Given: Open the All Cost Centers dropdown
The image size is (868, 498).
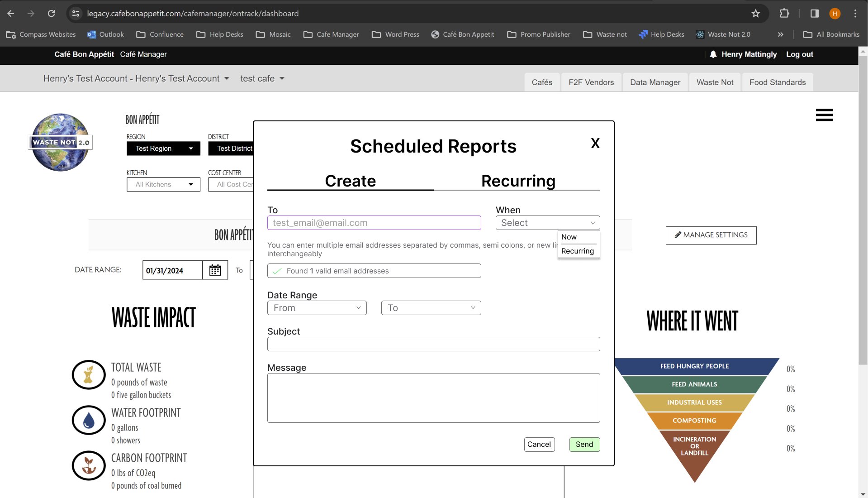Looking at the screenshot, I should [x=231, y=184].
